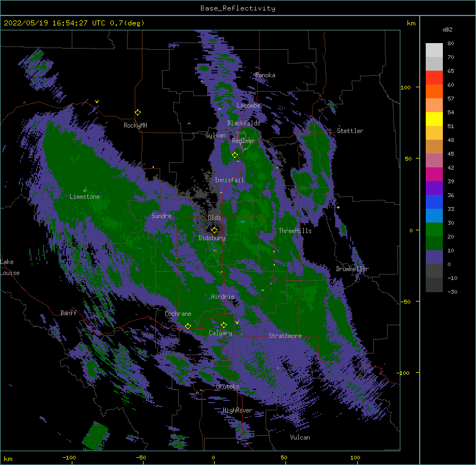Click the yellow station marker near RockyMH

[x=138, y=113]
